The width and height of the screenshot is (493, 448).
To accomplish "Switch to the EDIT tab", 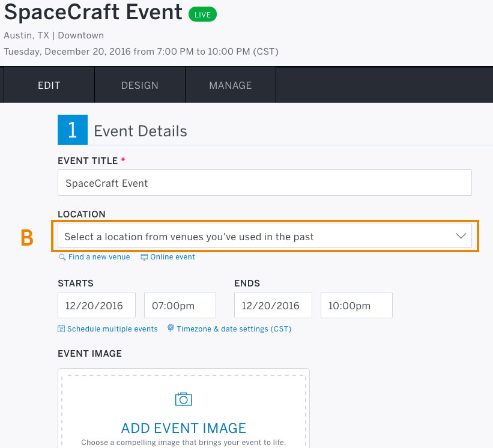I will (49, 85).
